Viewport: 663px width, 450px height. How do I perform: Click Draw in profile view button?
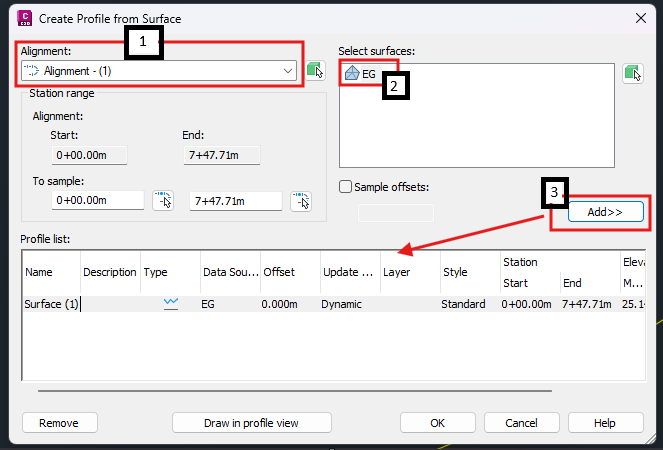click(x=251, y=423)
